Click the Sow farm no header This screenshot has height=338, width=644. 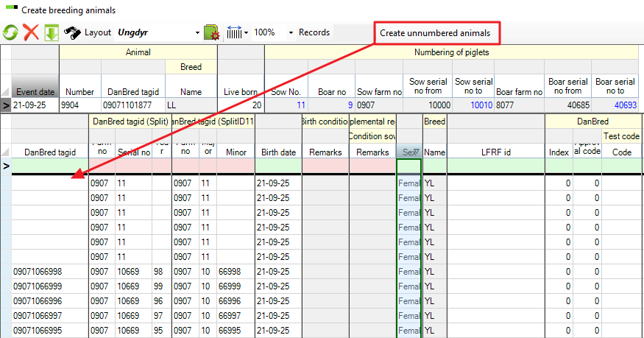click(379, 86)
